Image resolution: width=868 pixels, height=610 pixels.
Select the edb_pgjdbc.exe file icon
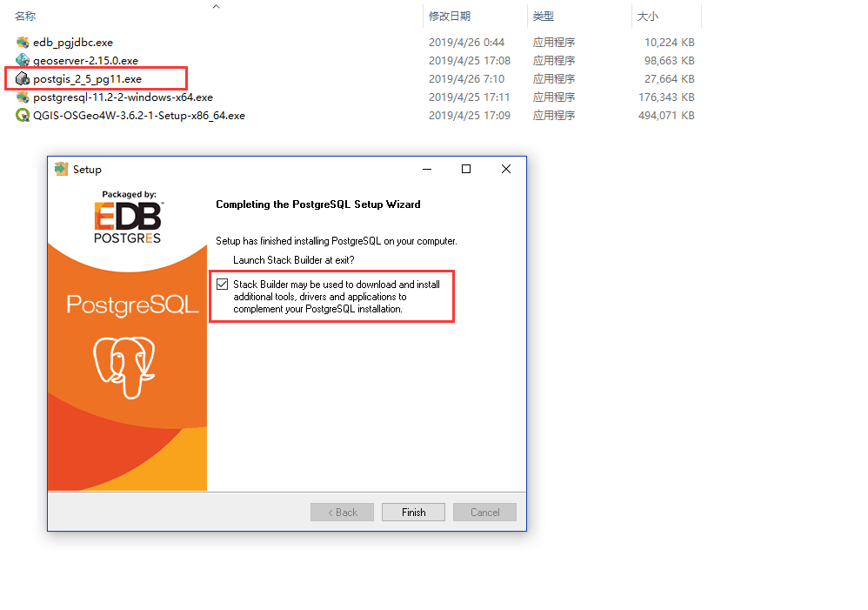(x=22, y=42)
